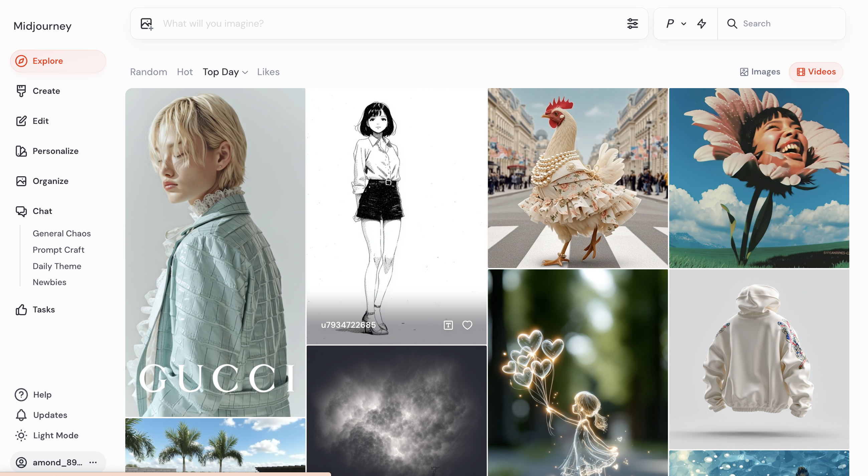Toggle Light Mode theme
This screenshot has width=868, height=476.
click(x=55, y=435)
